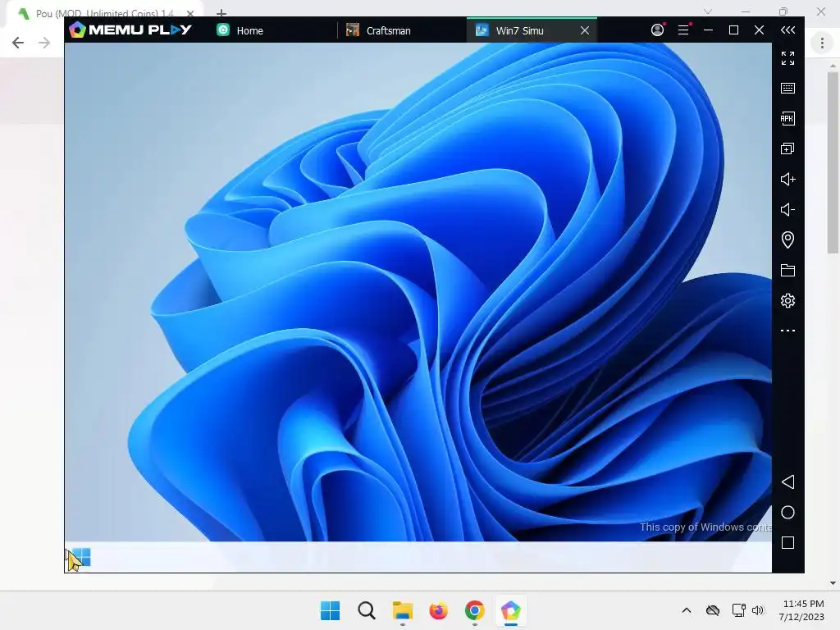Open the MEmu account profile icon
Viewport: 840px width, 630px height.
657,30
